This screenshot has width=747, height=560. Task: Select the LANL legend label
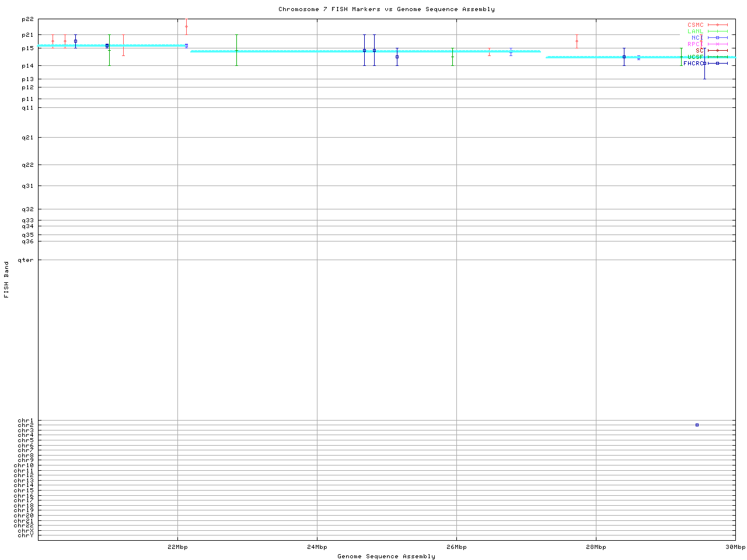(x=696, y=32)
